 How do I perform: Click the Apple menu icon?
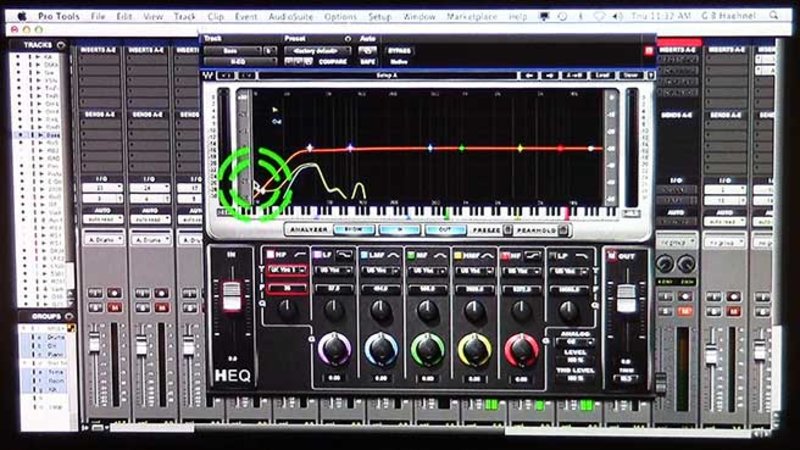click(x=22, y=16)
